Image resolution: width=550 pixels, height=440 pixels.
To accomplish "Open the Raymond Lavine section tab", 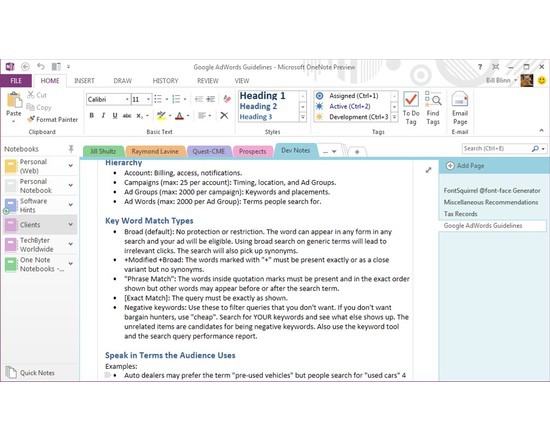I will (155, 151).
